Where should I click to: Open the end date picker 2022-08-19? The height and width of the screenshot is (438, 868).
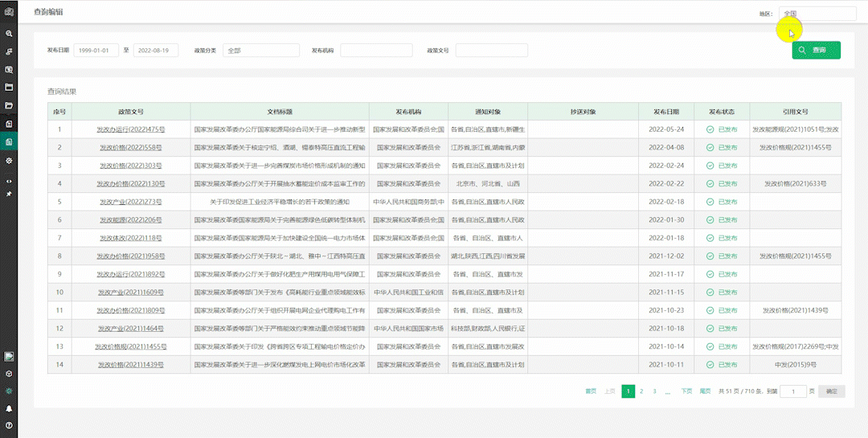pos(155,51)
